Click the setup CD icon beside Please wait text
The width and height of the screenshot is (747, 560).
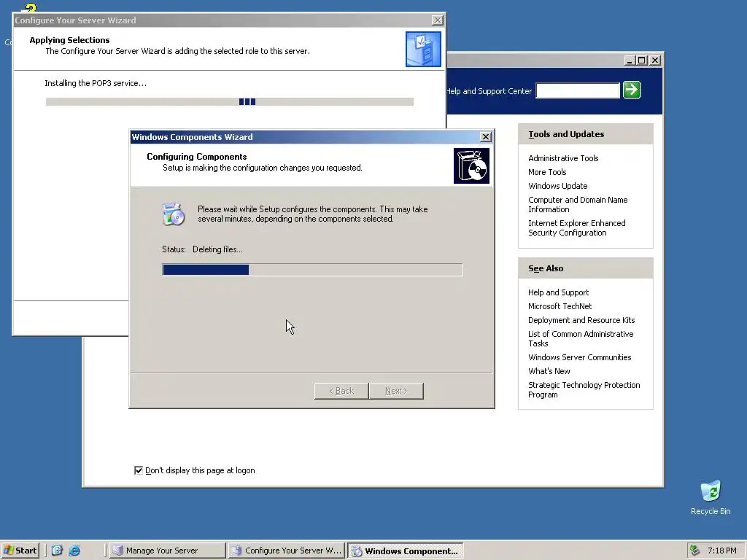173,214
